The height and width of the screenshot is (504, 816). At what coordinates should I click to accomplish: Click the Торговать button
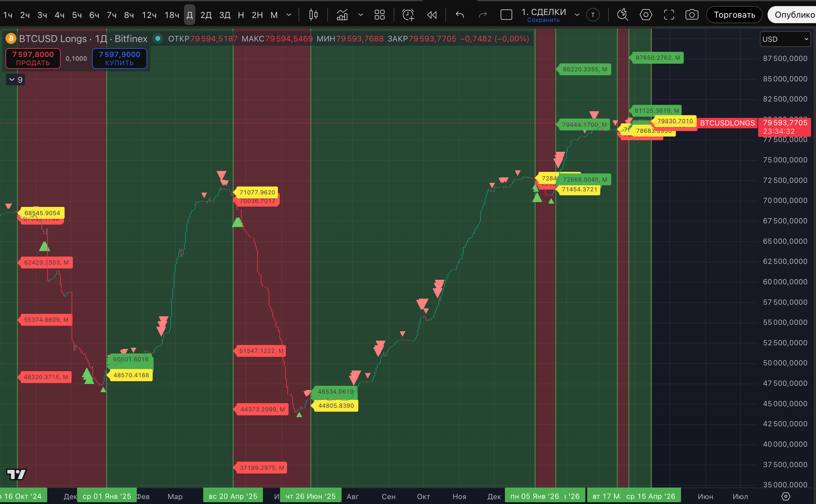(x=734, y=15)
